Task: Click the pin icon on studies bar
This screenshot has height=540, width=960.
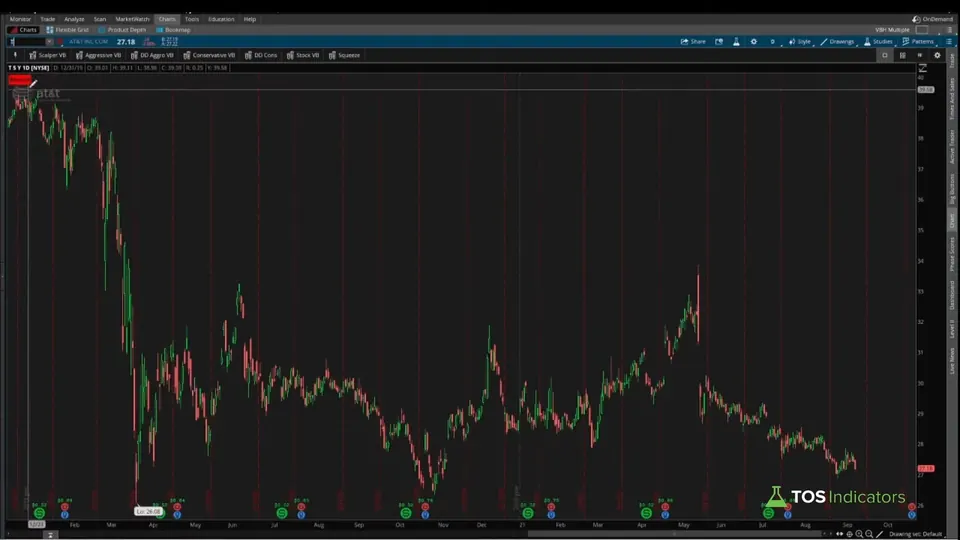Action: (15, 55)
